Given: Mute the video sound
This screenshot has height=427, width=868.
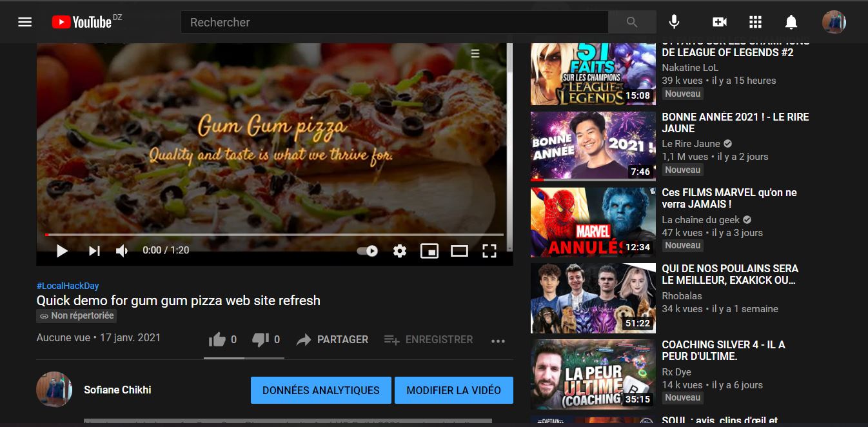Looking at the screenshot, I should point(121,251).
